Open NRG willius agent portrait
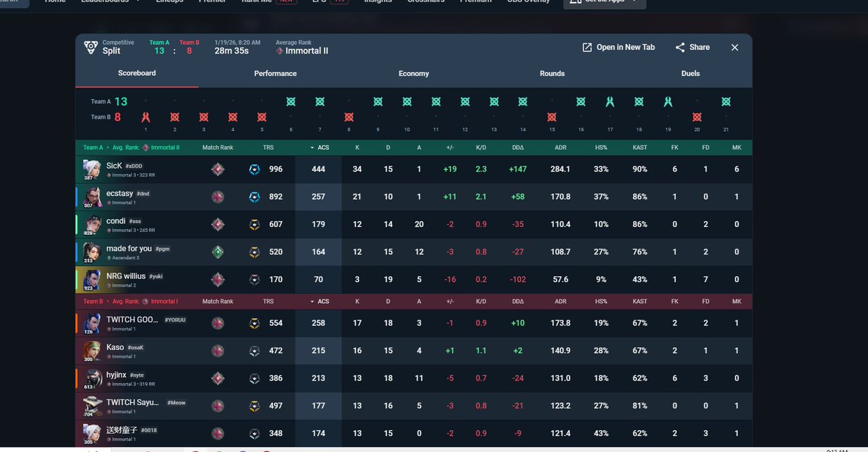The image size is (868, 452). (92, 279)
